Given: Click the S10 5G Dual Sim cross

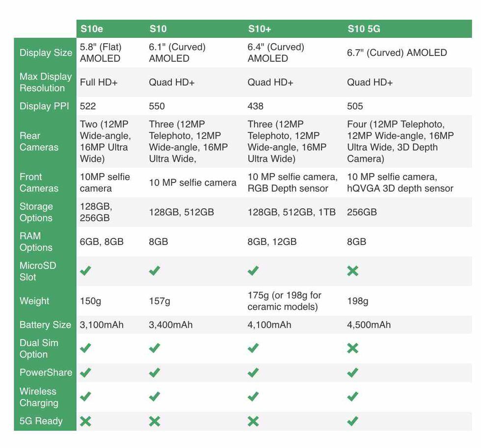Looking at the screenshot, I should (352, 348).
